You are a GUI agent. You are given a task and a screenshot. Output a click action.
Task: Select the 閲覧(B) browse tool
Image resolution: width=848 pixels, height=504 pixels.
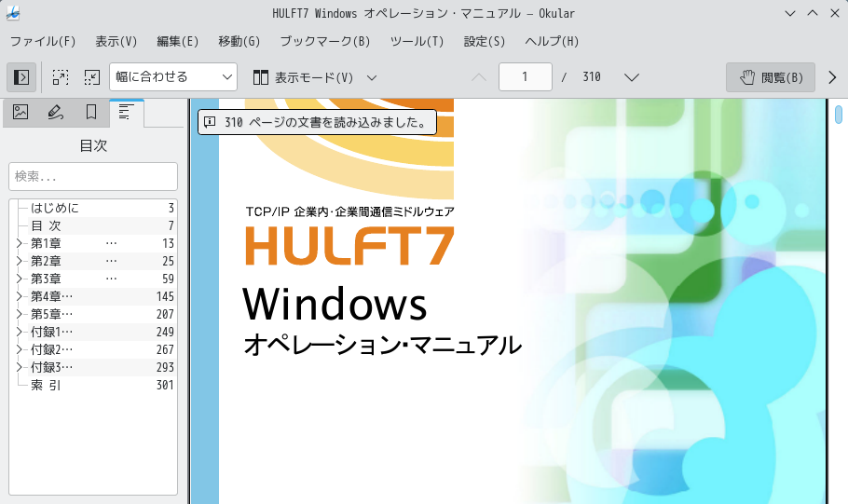click(770, 77)
